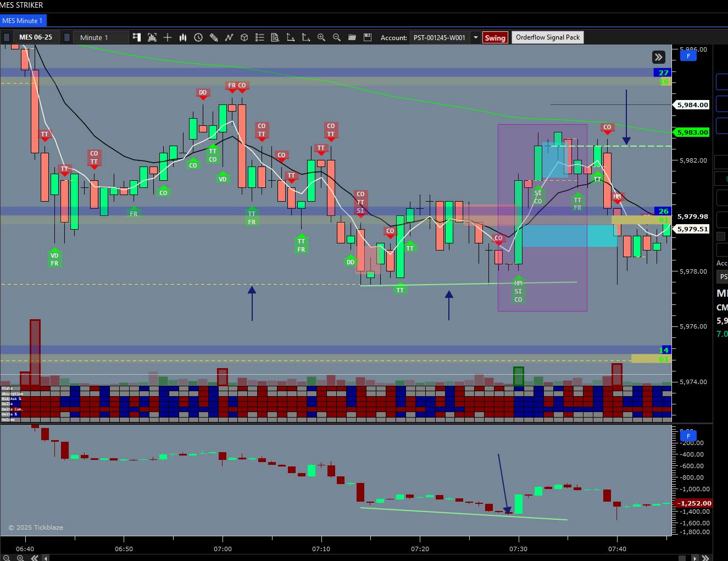
Task: Open the MES 06-25 instrument selector
Action: click(36, 37)
